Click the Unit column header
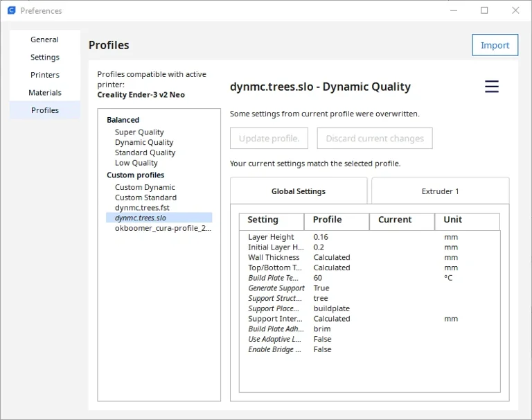The image size is (532, 420). point(466,220)
